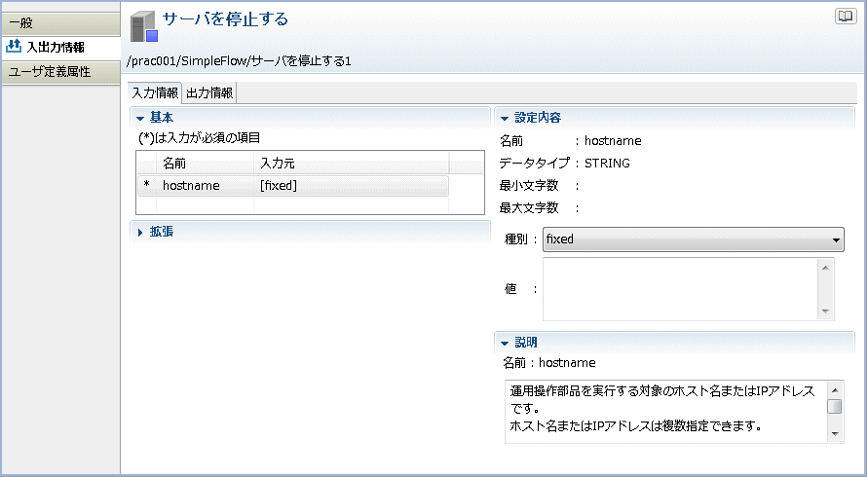Select the 入出力情報 sidebar item
Screen dimensions: 868x477
point(61,48)
